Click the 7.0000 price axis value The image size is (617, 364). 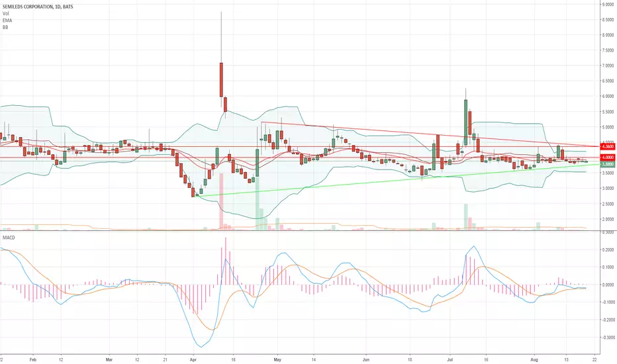608,66
